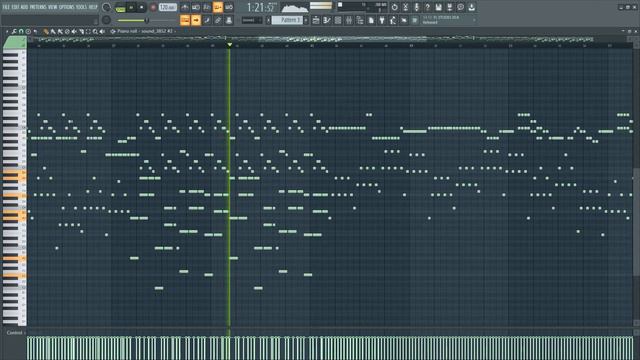Open the HELP menu
Screen dimensions: 640x360
tap(93, 7)
